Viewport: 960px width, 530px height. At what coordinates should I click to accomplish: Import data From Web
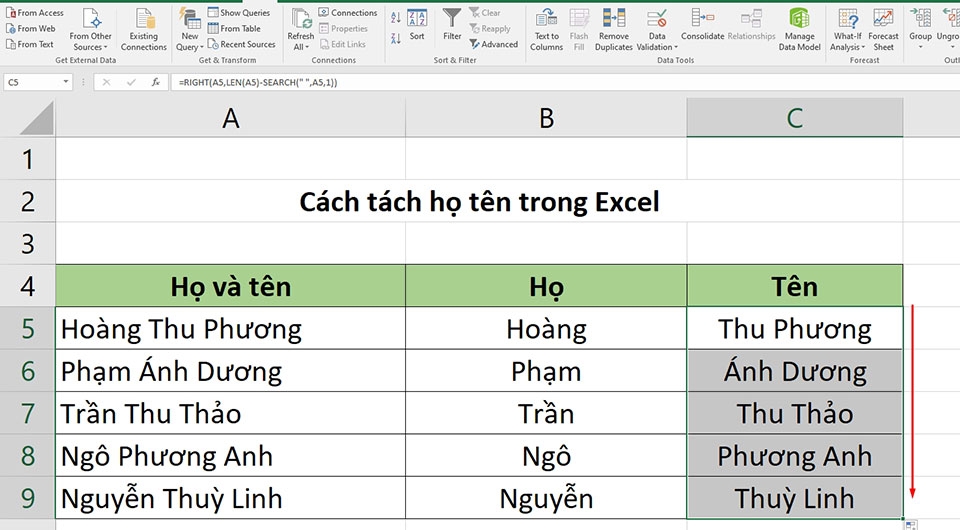[x=31, y=28]
